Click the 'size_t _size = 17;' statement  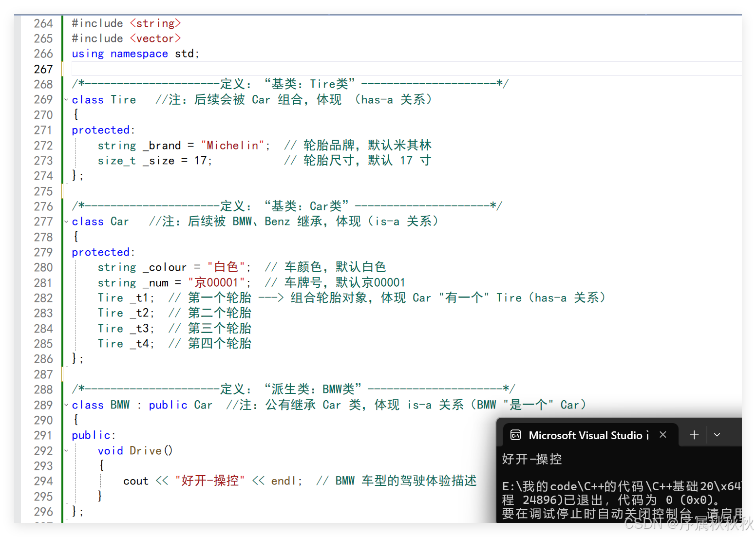coord(155,161)
